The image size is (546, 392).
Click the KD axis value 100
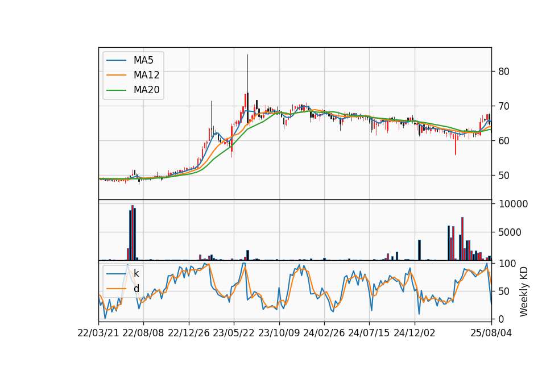click(x=507, y=264)
